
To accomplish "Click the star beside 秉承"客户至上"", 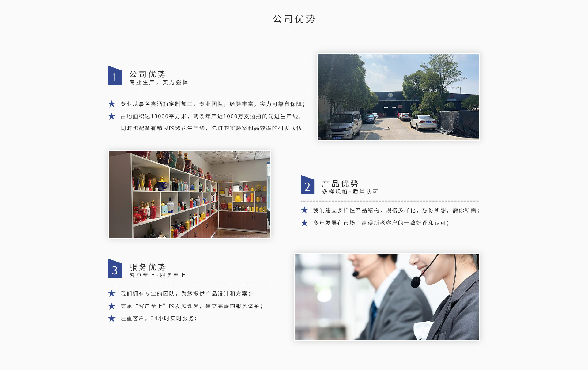I will (112, 306).
